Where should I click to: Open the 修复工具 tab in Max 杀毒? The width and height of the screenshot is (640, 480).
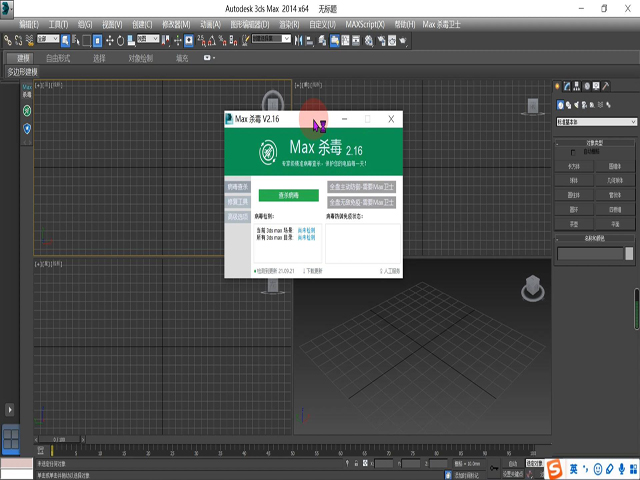pyautogui.click(x=238, y=202)
